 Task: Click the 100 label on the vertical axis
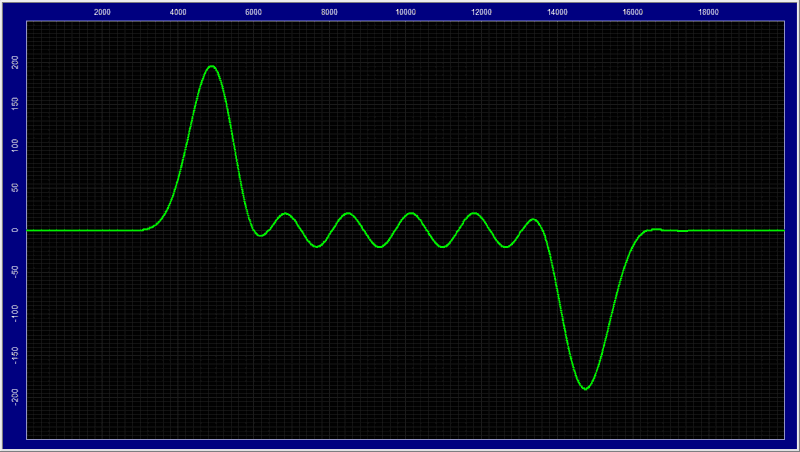(x=15, y=146)
